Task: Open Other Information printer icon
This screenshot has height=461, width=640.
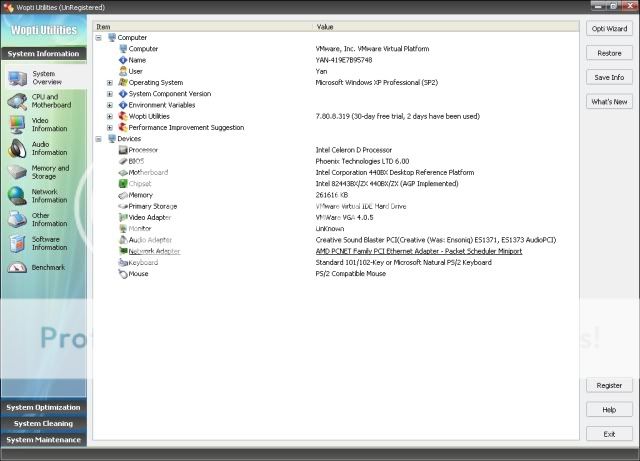Action: click(x=17, y=219)
